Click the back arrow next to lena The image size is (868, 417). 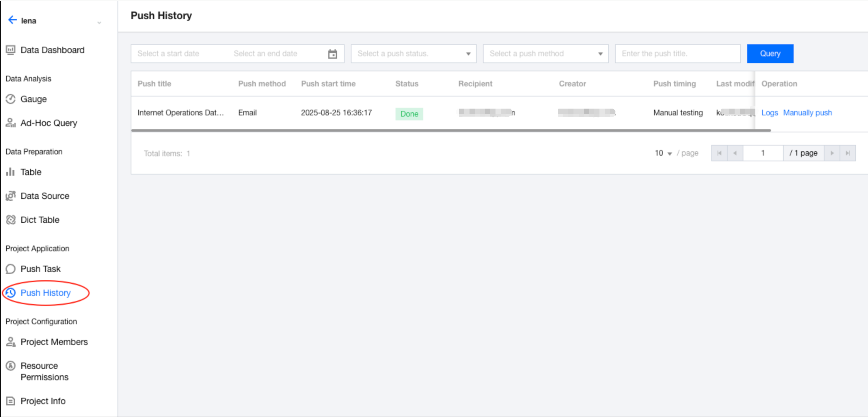(12, 20)
